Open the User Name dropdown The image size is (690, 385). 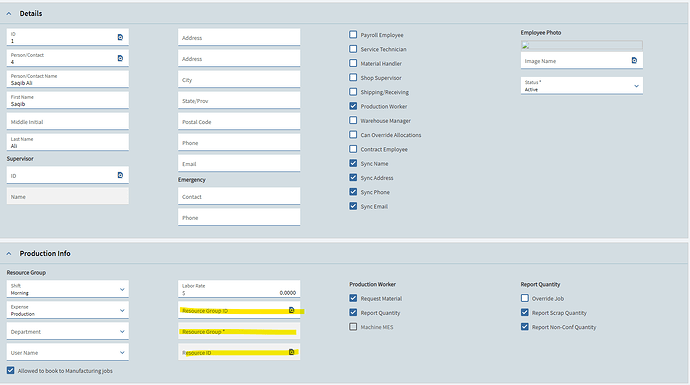68,352
